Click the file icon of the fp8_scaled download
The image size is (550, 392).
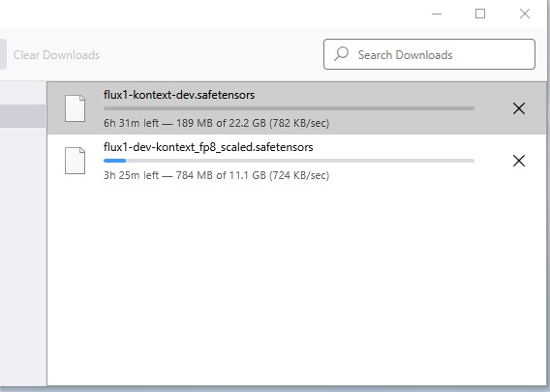click(76, 161)
